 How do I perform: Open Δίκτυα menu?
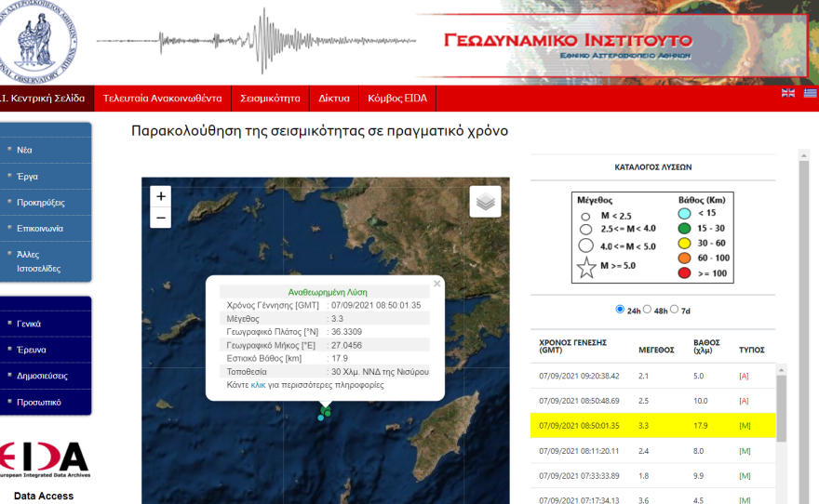pos(334,99)
